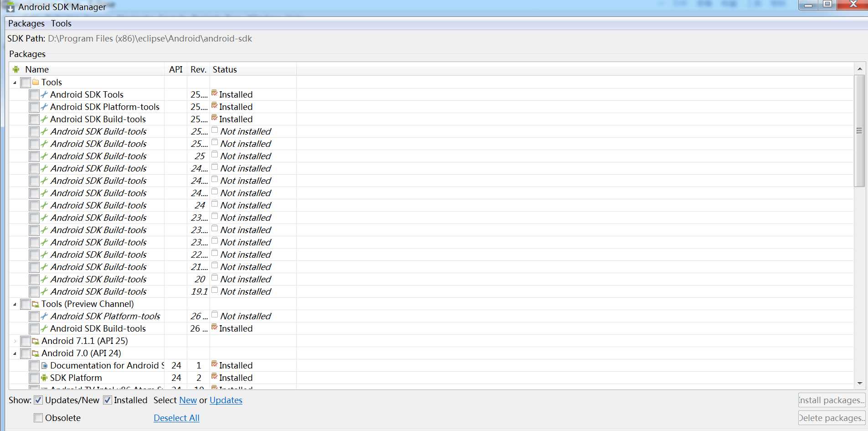Collapse the Tools (Preview Channel) group
868x431 pixels.
click(15, 304)
